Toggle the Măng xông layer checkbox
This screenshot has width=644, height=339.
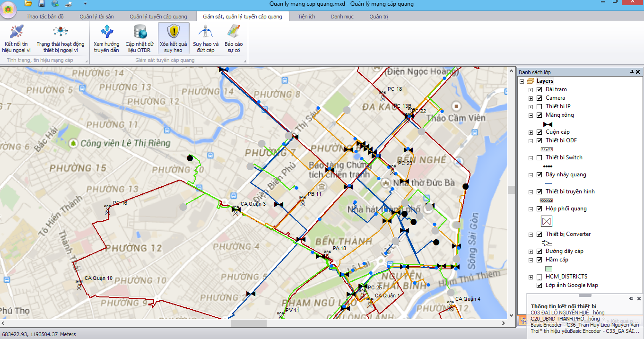(x=540, y=115)
